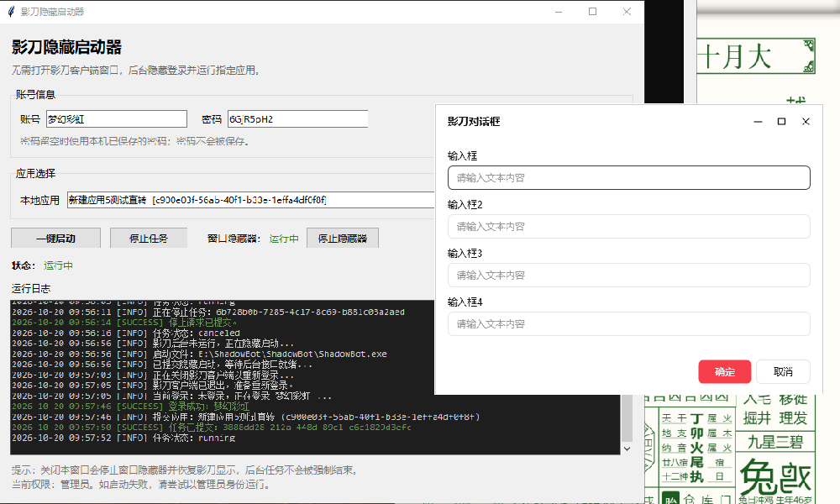Click the 影刀对话框 title text
Viewport: 840px width, 504px height.
[474, 122]
